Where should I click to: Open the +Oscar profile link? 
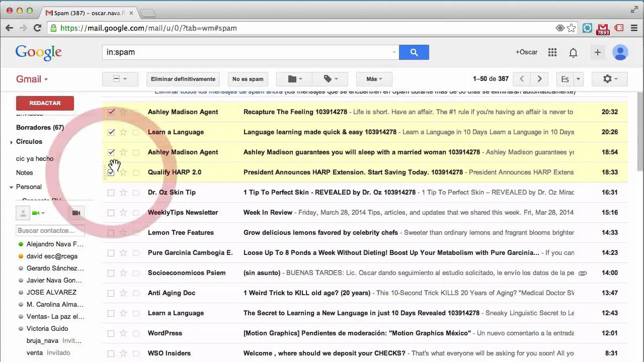(x=526, y=52)
